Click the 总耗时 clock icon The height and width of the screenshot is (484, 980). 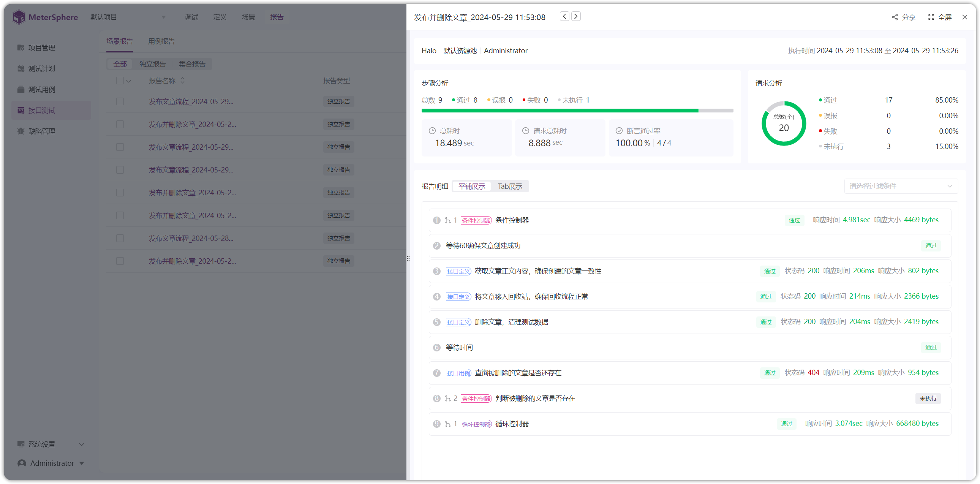click(432, 131)
